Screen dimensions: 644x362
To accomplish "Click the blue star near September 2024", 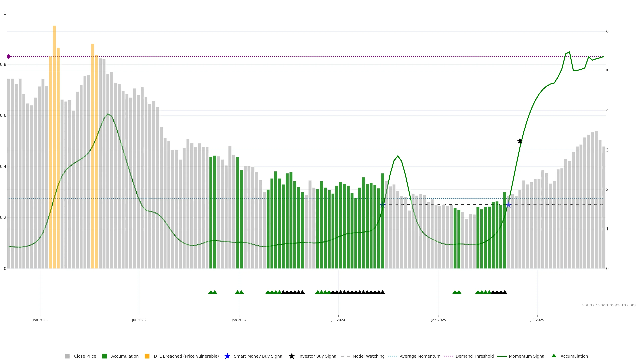I will point(383,205).
